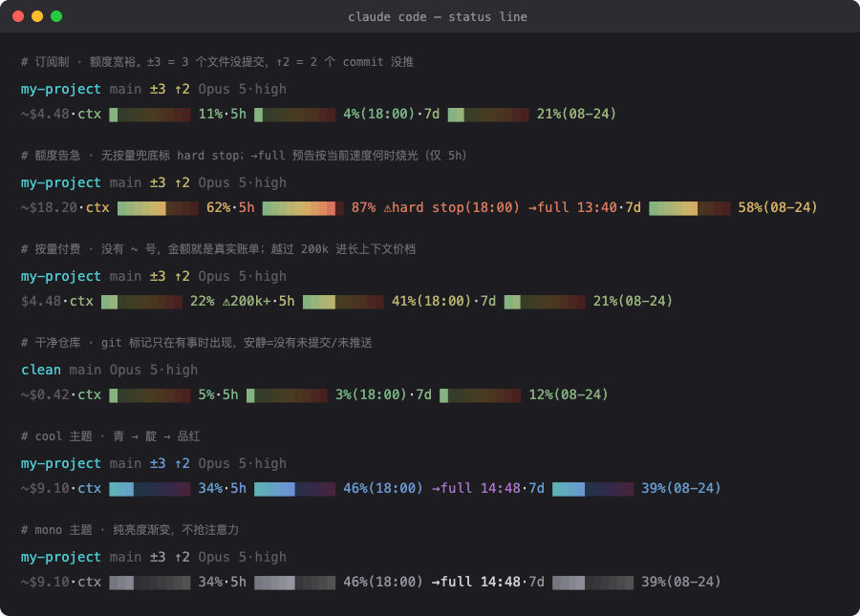This screenshot has height=616, width=860.
Task: Click the purple '→full 14:48' text in cool row
Action: point(476,488)
